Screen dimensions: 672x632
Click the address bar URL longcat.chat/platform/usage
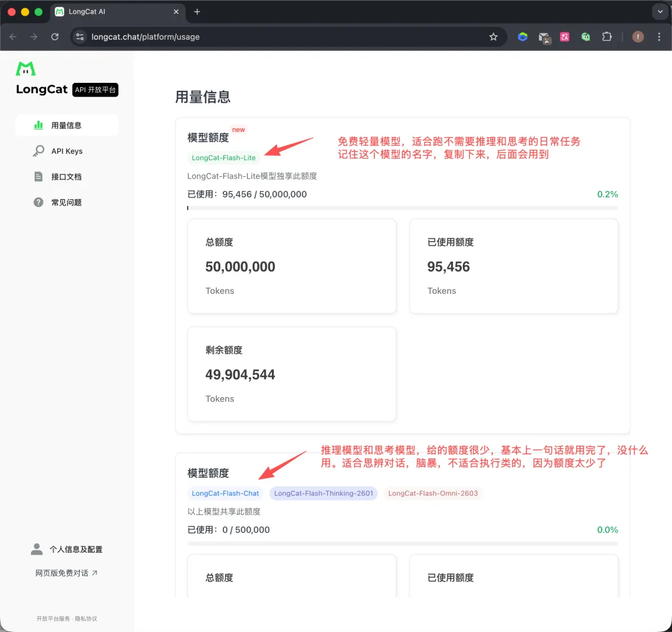pyautogui.click(x=145, y=37)
